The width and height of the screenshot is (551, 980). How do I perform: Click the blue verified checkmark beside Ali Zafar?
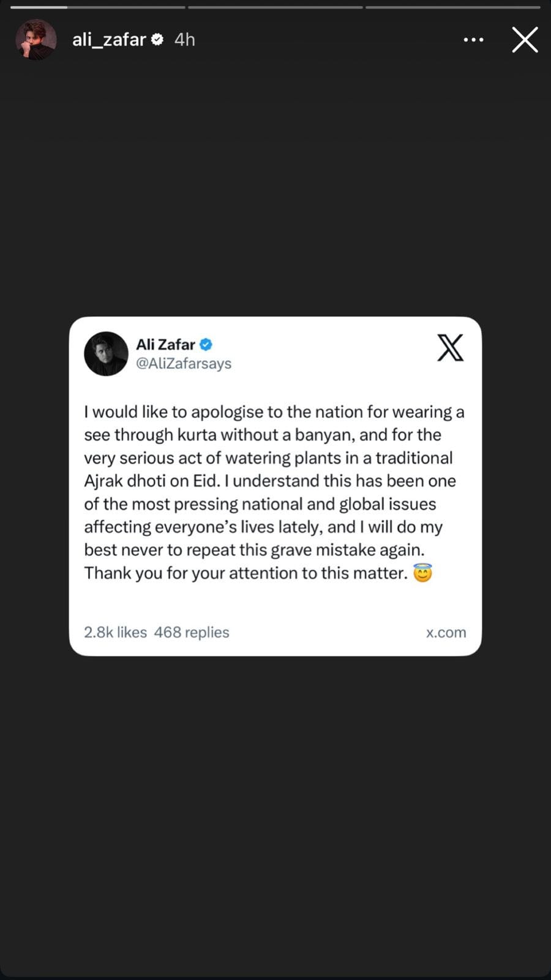[206, 344]
